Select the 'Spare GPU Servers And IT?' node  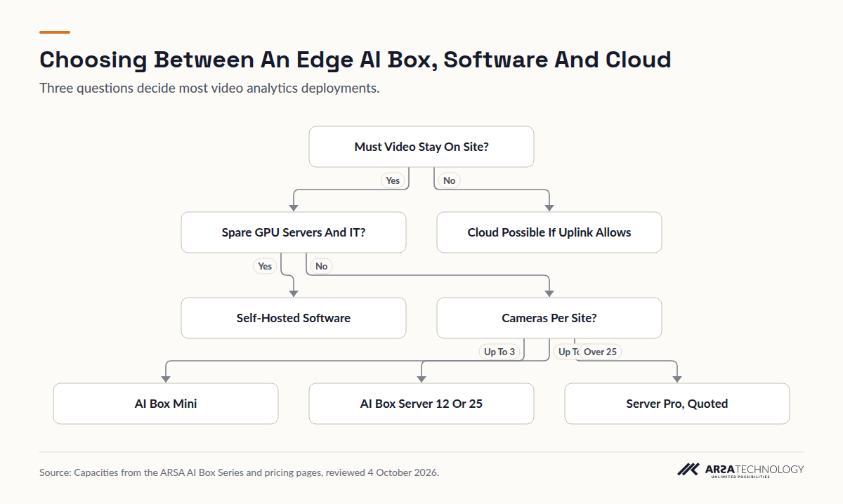click(x=294, y=232)
